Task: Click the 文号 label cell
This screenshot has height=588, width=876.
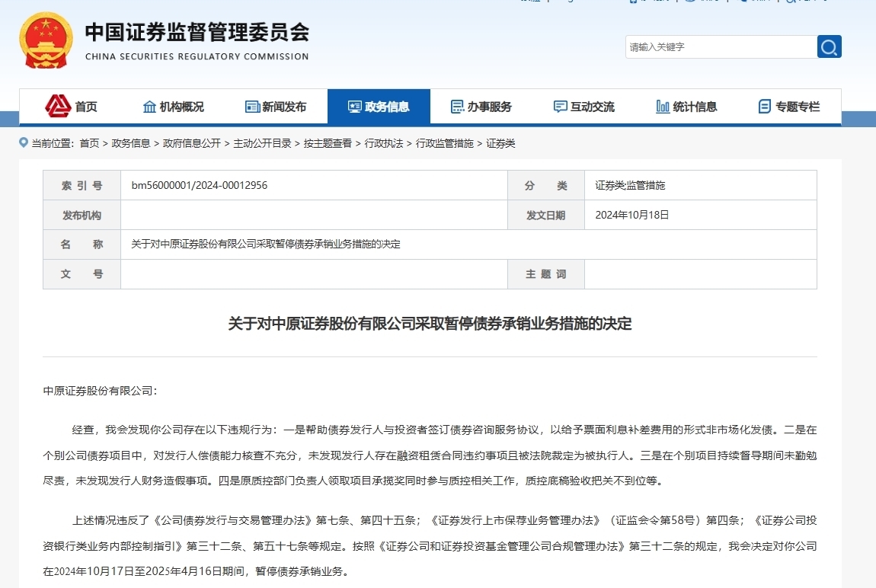Action: 82,274
